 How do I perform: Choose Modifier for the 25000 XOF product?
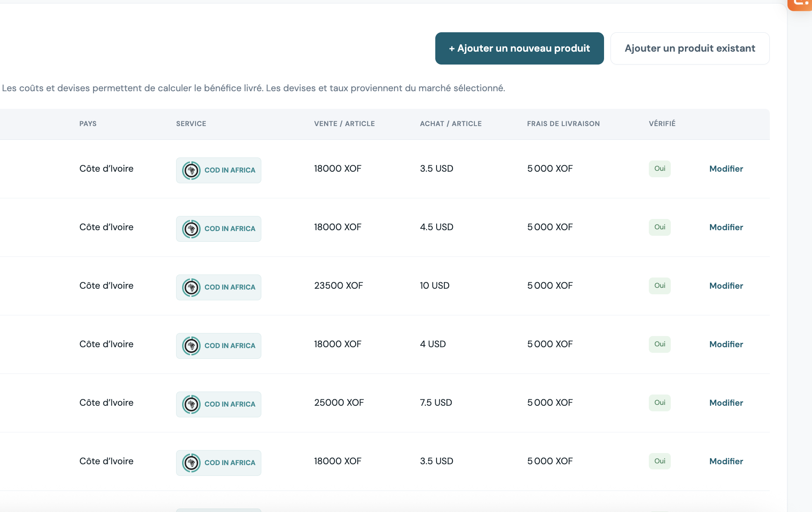tap(726, 403)
